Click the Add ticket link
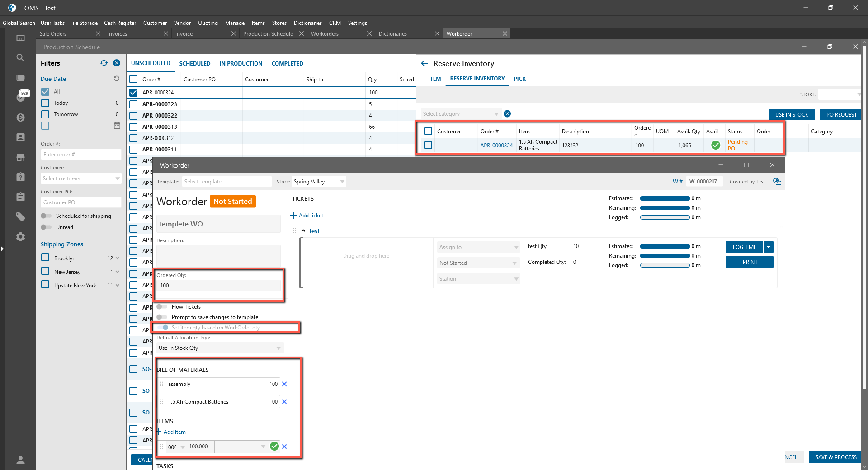This screenshot has width=868, height=470. [307, 216]
